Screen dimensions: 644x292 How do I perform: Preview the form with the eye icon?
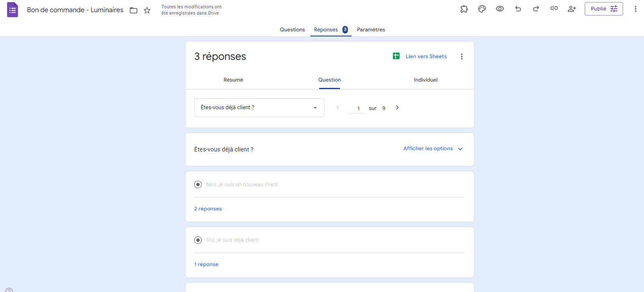coord(500,8)
